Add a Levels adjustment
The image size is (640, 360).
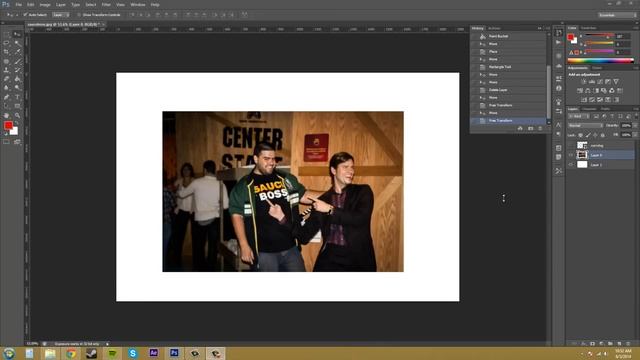pos(592,82)
